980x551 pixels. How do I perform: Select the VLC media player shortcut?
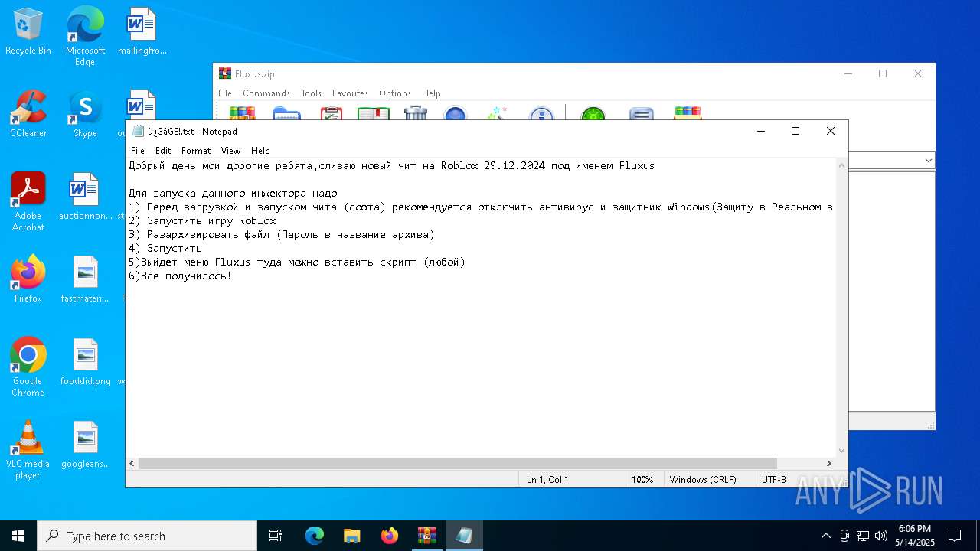pos(28,449)
